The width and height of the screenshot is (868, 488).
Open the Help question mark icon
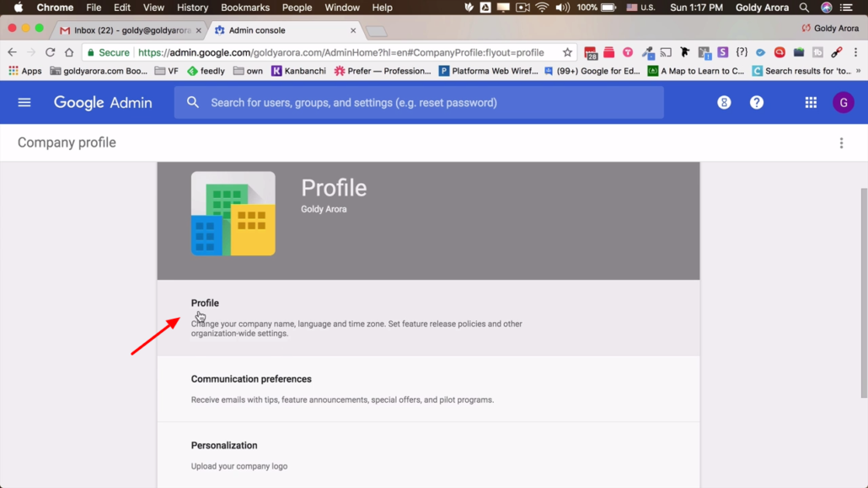click(756, 103)
